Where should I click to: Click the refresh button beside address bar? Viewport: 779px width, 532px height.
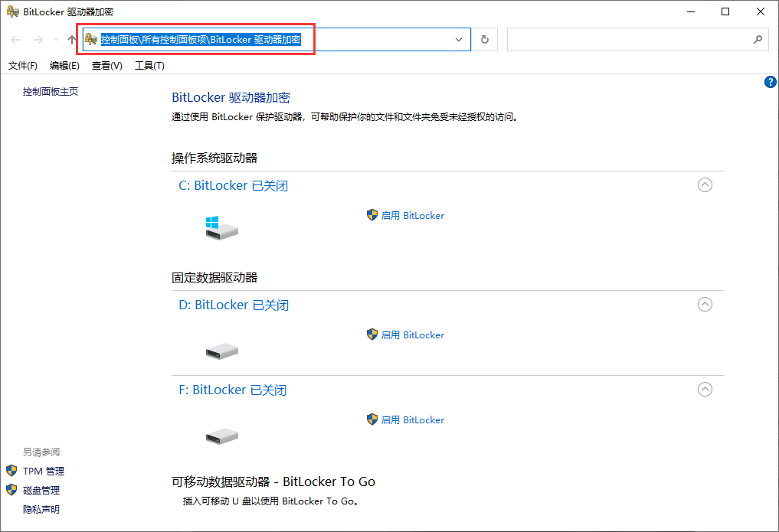click(484, 40)
